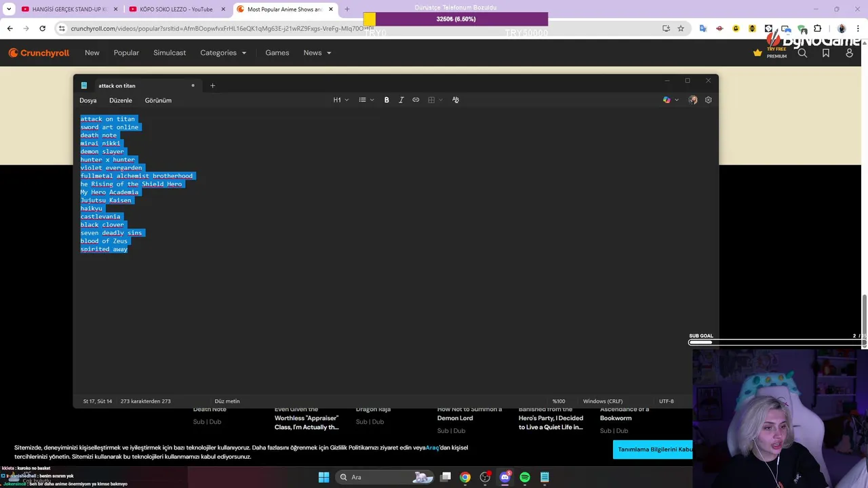Open the Crunchyroll watchlist bookmark icon
The height and width of the screenshot is (488, 868).
point(826,53)
